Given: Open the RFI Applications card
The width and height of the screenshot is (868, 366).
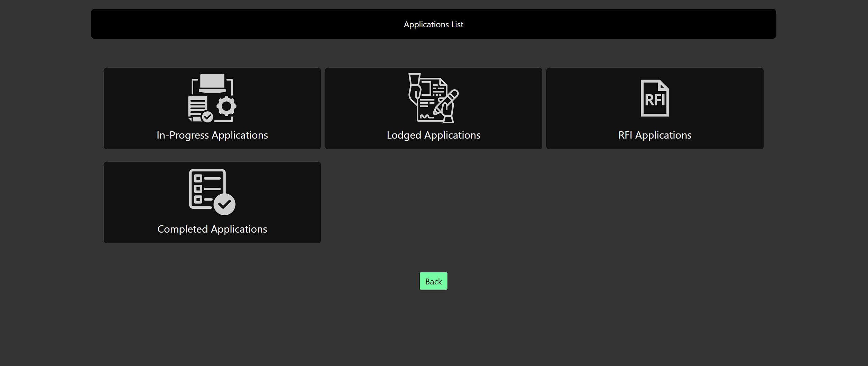Looking at the screenshot, I should [x=655, y=108].
